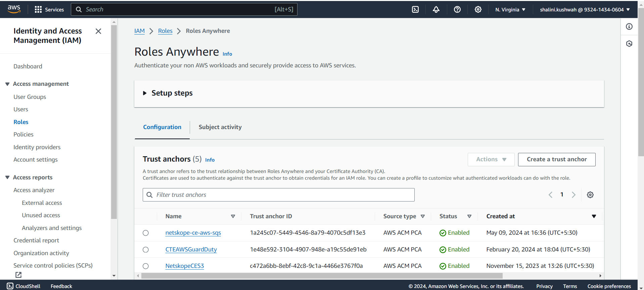Viewport: 644px width, 290px height.
Task: Switch to the Configuration tab
Action: 162,127
